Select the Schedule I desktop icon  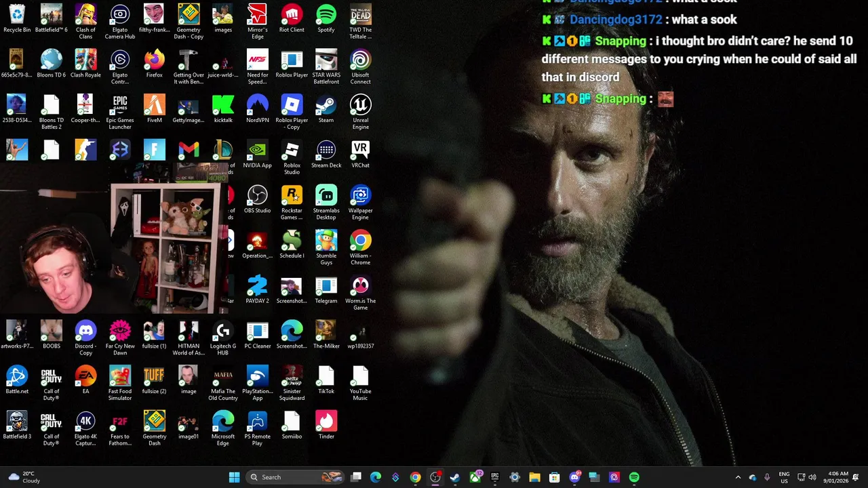292,245
